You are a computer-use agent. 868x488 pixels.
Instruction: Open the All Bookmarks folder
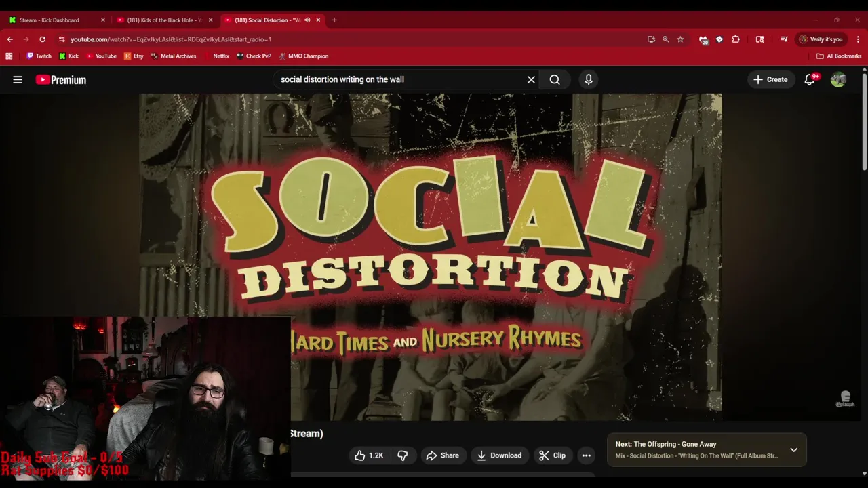(x=839, y=56)
